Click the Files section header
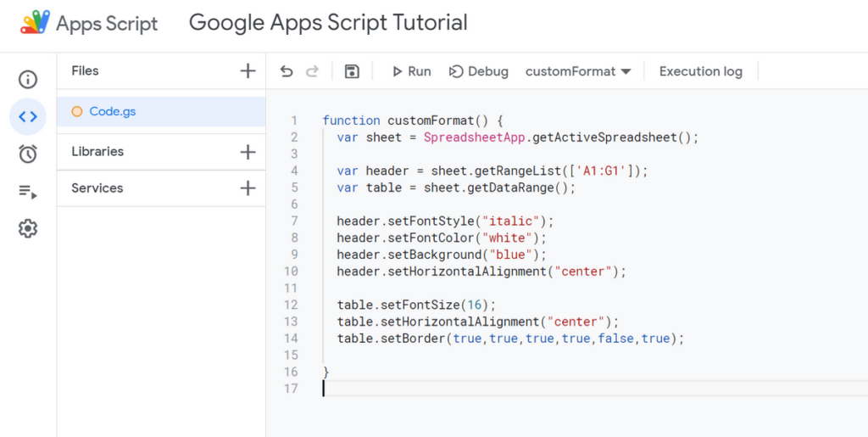Viewport: 868px width, 437px height. click(x=85, y=71)
